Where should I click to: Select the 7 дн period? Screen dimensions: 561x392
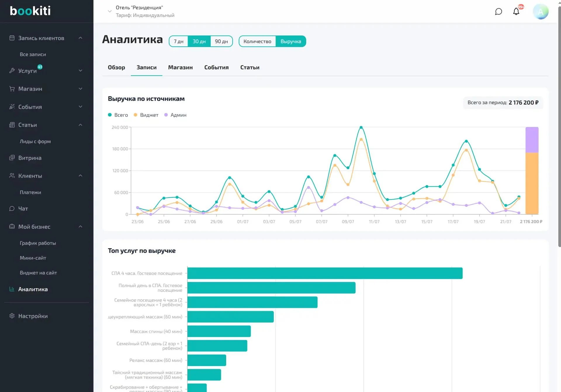click(179, 41)
